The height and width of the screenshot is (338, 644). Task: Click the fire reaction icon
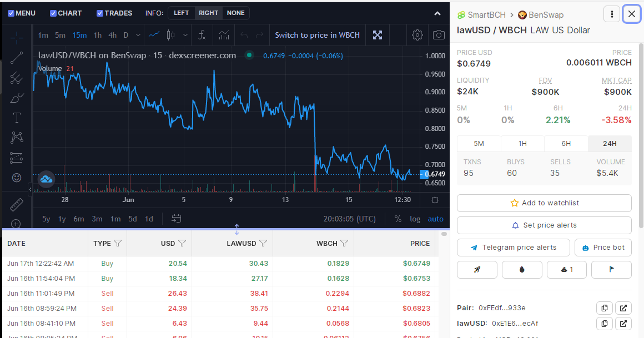[522, 269]
